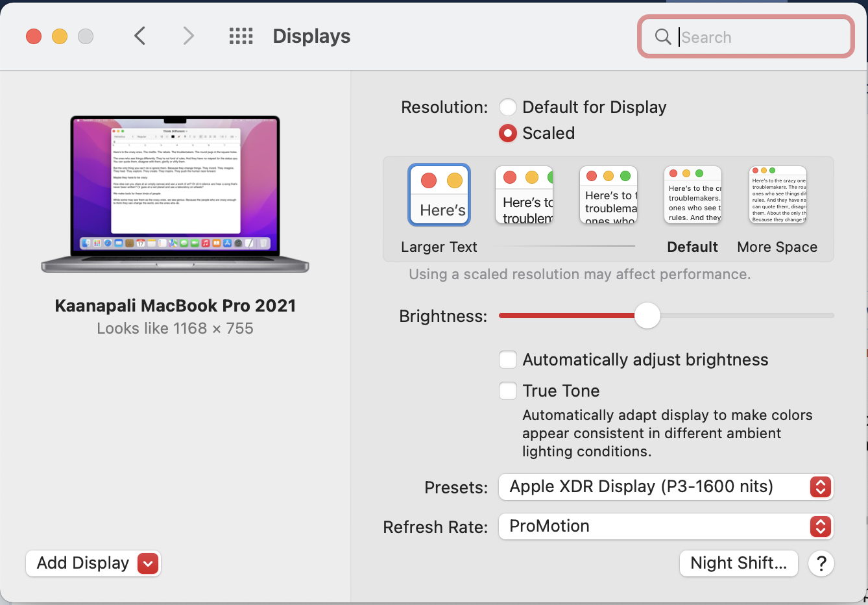Close the Displays window

tap(34, 36)
